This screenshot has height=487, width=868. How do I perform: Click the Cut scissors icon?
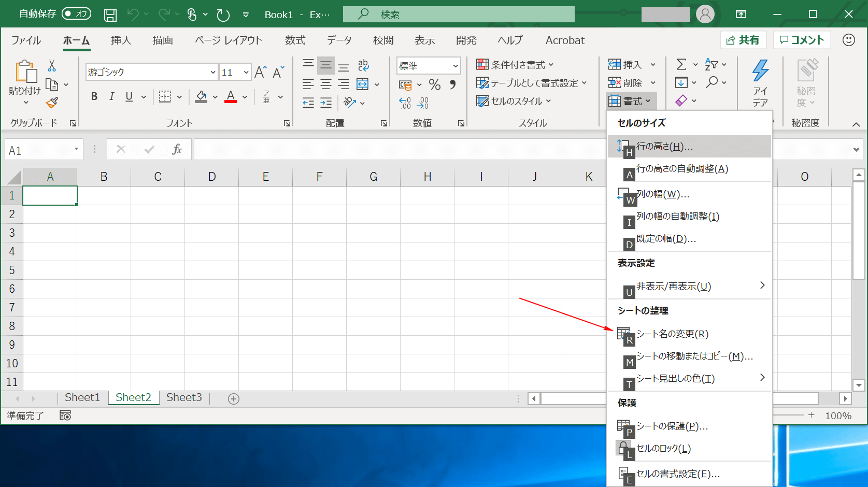(x=52, y=66)
